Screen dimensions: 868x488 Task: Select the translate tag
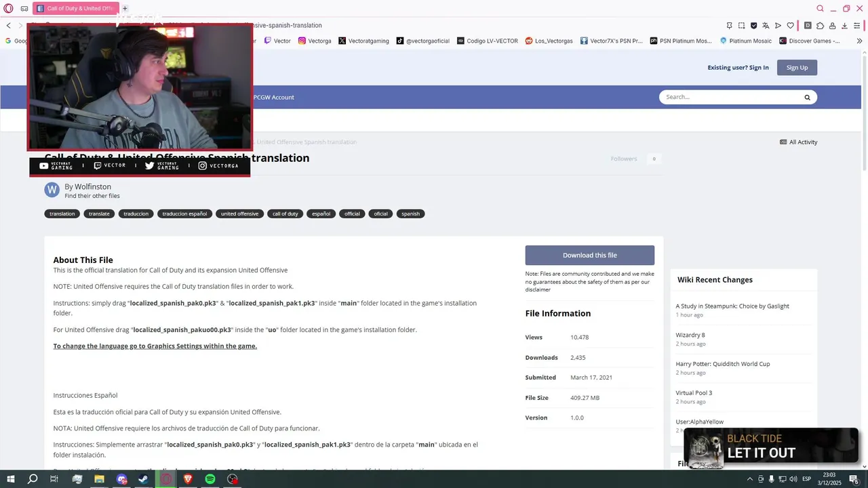click(x=99, y=213)
